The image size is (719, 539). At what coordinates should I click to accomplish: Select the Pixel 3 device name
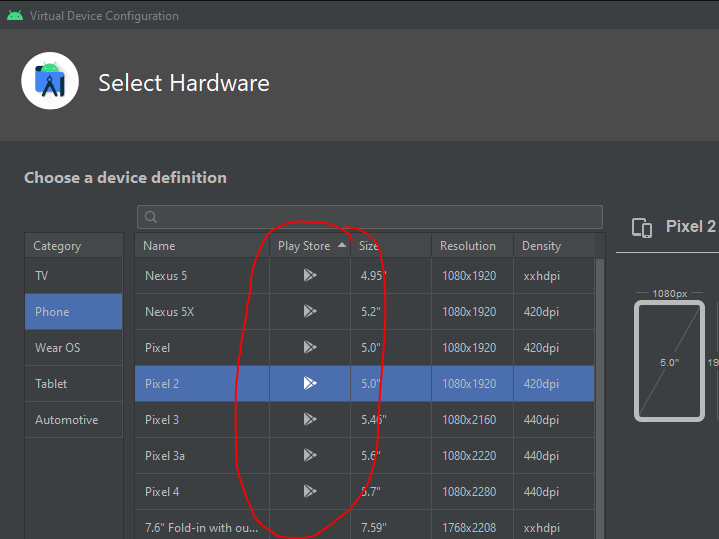pyautogui.click(x=162, y=420)
